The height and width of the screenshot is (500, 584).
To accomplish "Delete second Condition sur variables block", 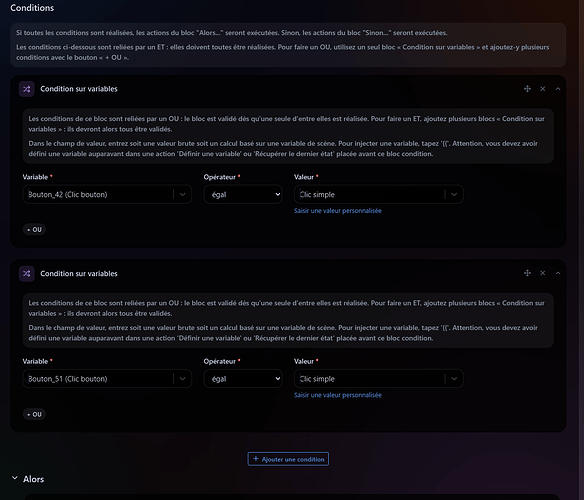I will [543, 273].
